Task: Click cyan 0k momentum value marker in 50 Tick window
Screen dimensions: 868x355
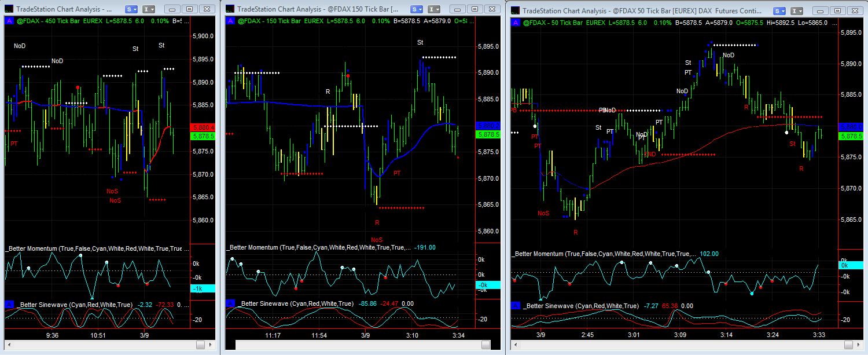Action: click(851, 265)
